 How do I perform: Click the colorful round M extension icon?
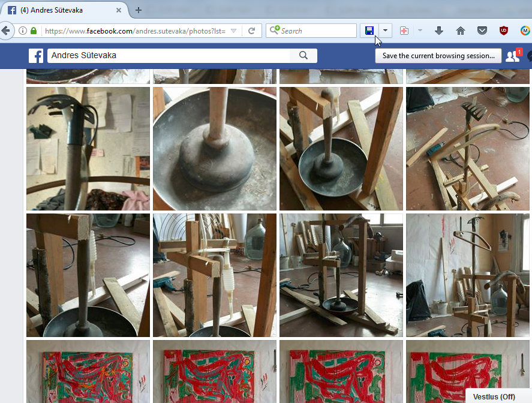525,31
